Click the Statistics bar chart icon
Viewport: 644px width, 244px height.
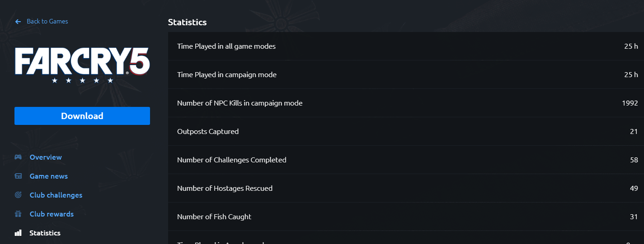tap(18, 233)
